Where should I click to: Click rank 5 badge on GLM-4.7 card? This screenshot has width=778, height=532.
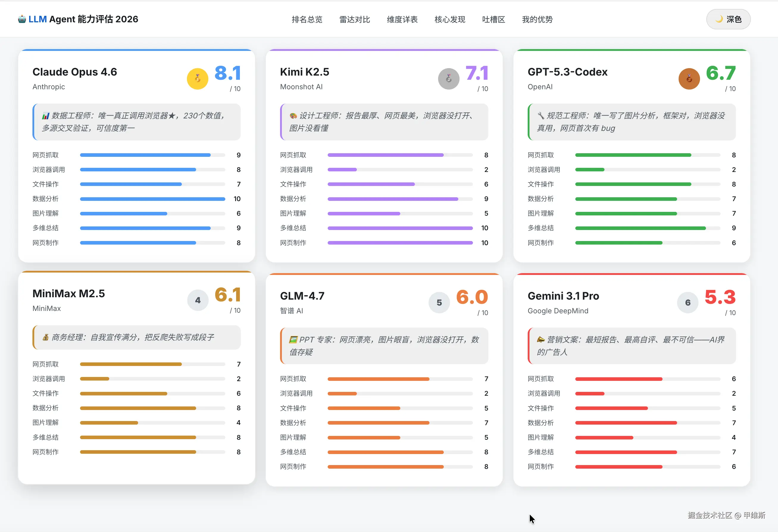click(x=439, y=303)
